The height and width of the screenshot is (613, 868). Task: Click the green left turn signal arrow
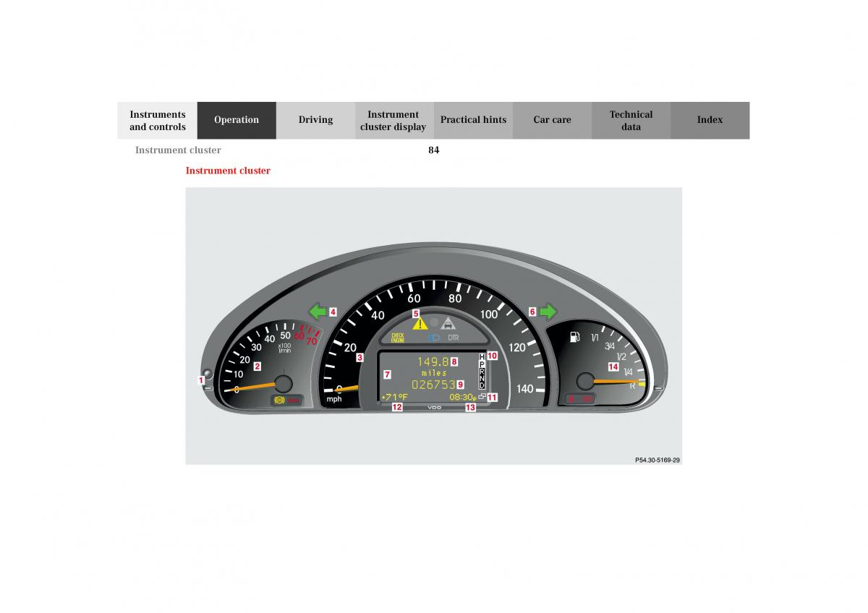318,312
